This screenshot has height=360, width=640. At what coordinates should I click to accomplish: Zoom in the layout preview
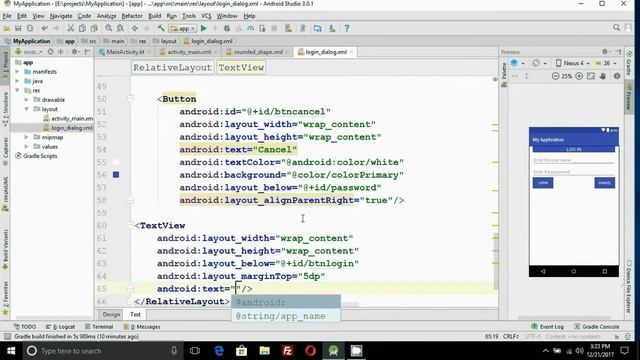coord(579,76)
